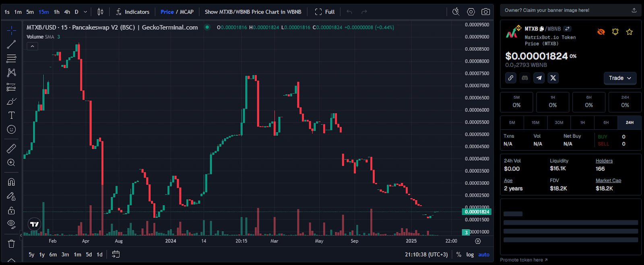Switch chart to Price view
Image resolution: width=644 pixels, height=265 pixels.
(167, 12)
